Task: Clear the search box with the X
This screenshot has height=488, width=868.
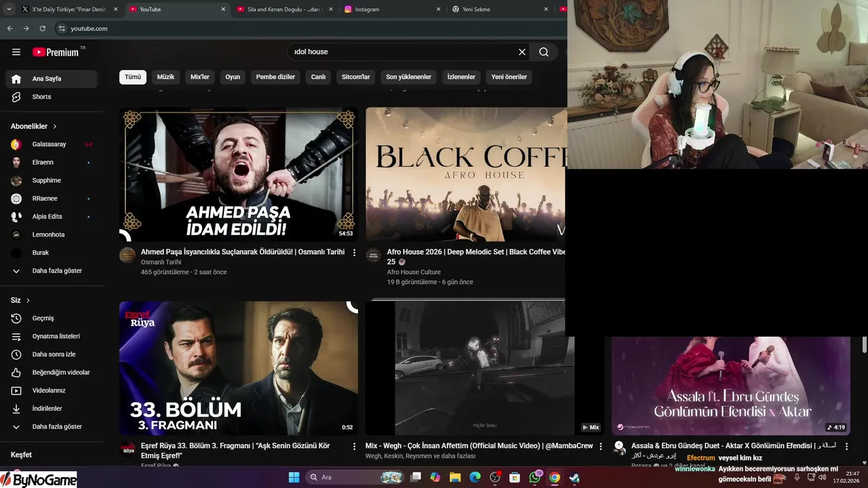Action: [x=522, y=52]
